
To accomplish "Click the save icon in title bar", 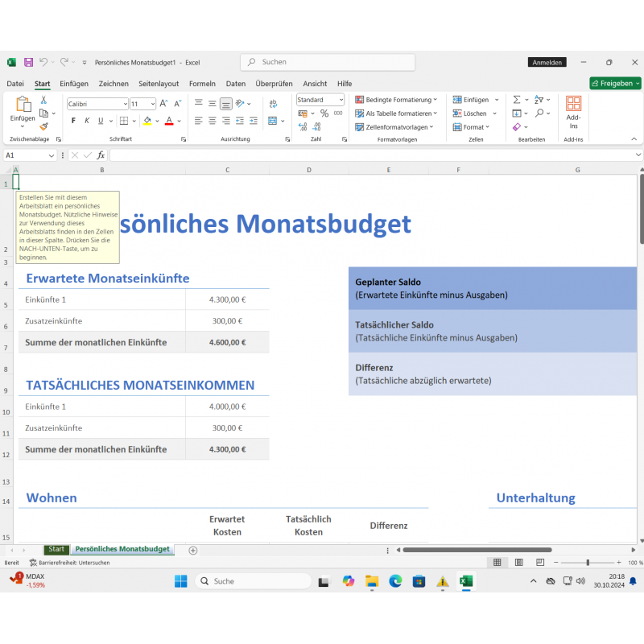I will (x=28, y=62).
